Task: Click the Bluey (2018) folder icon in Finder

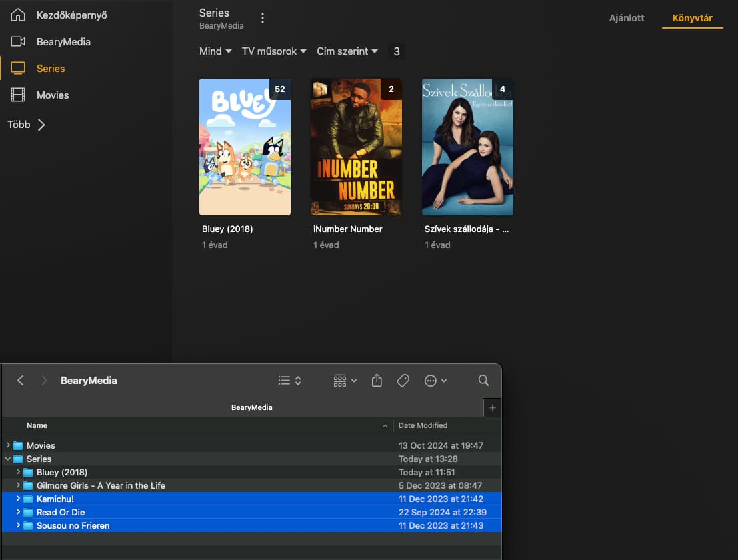Action: (28, 472)
